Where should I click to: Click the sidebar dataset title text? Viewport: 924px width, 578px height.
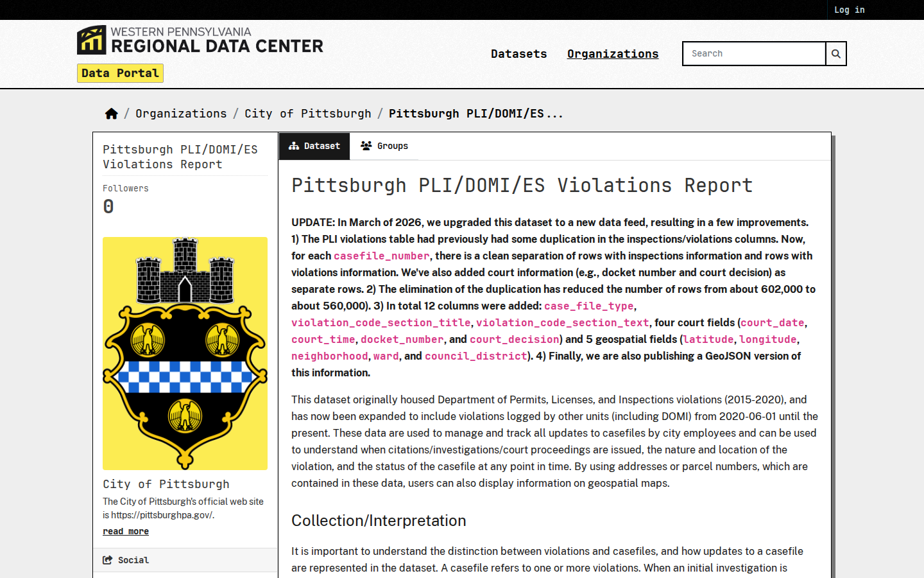[x=180, y=157]
